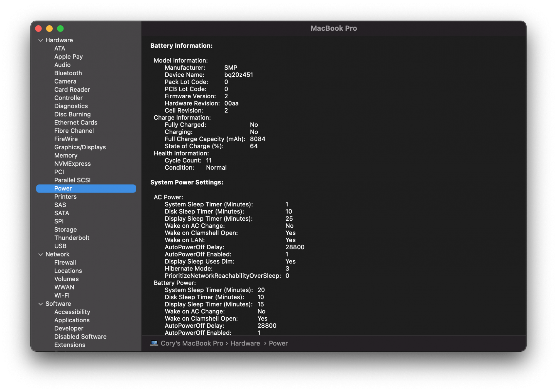Select Memory under Hardware
557x392 pixels.
(x=66, y=155)
